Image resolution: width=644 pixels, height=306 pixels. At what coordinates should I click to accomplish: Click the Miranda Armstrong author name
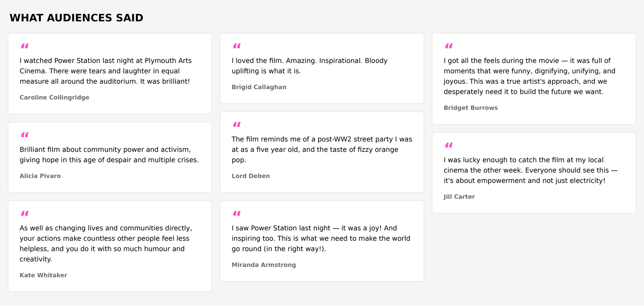(264, 265)
